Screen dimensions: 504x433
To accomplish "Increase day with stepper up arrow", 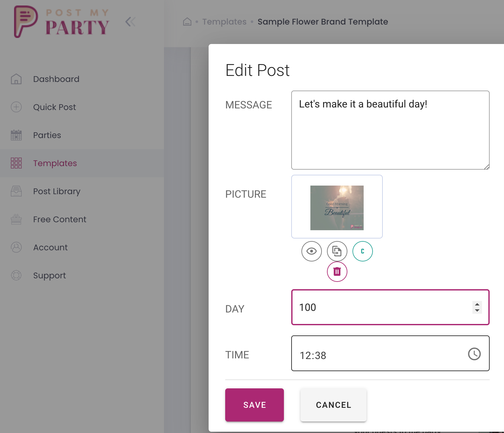I will 477,305.
